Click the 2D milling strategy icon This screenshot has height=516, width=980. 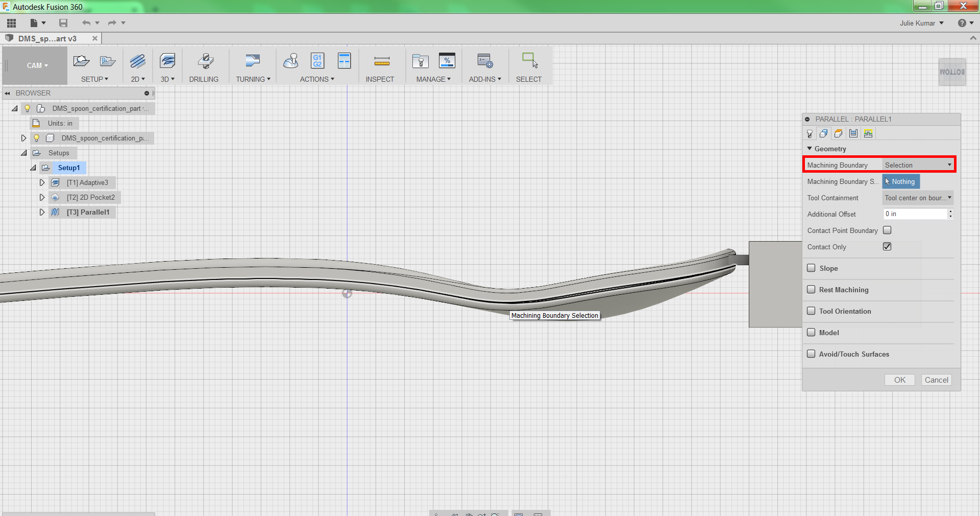point(138,61)
